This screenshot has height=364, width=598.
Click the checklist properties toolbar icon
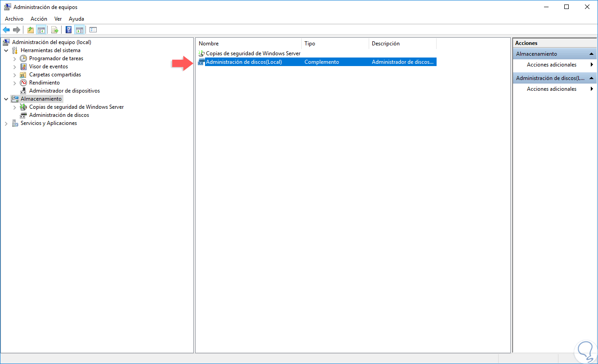tap(93, 30)
